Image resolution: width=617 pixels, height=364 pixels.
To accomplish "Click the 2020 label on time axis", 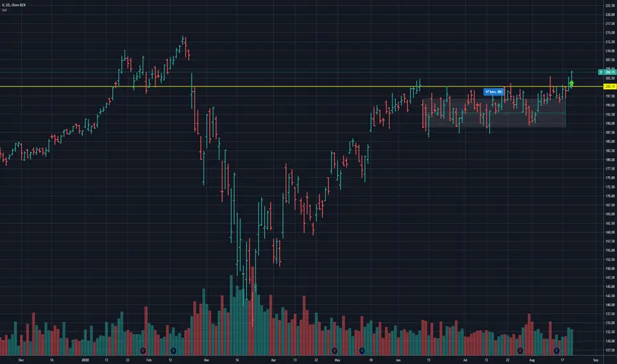I will [x=85, y=359].
